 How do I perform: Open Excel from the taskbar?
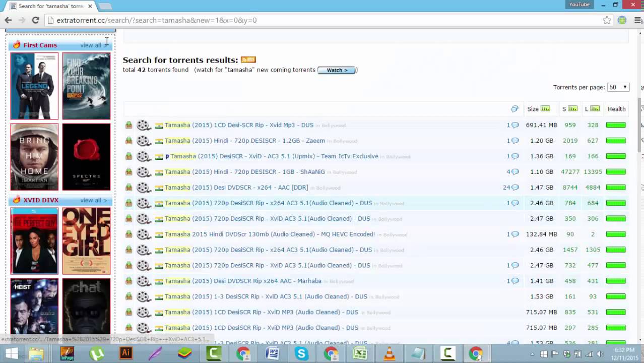360,354
